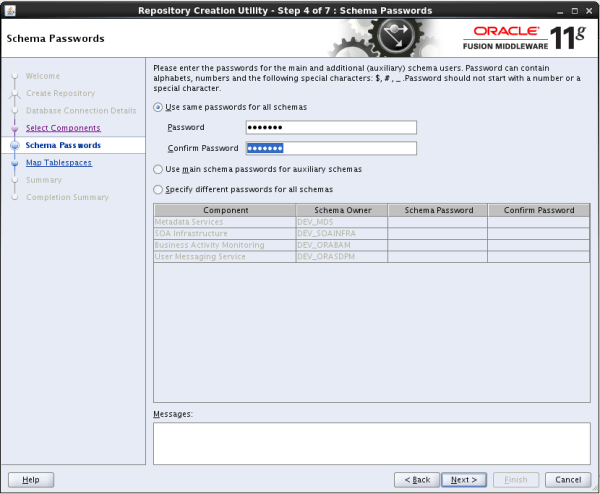Image resolution: width=600 pixels, height=494 pixels.
Task: Click the Confirm Password column header
Action: pyautogui.click(x=539, y=211)
